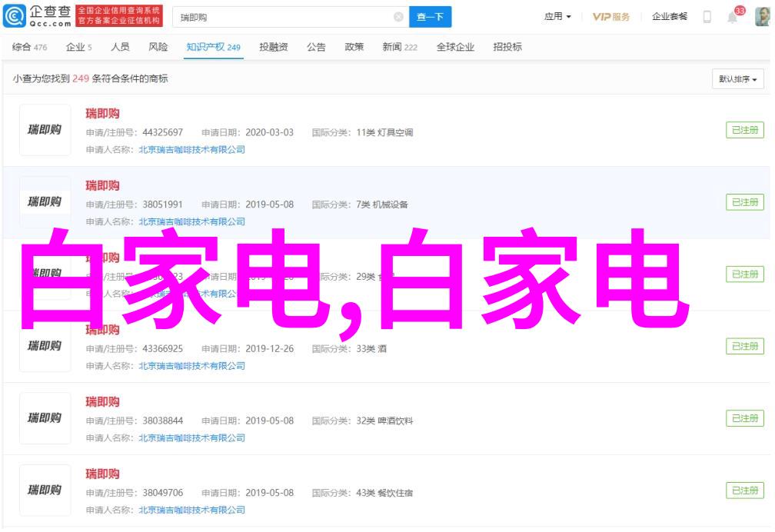The image size is (775, 532).
Task: Expand the 应用 dropdown menu
Action: click(x=557, y=17)
